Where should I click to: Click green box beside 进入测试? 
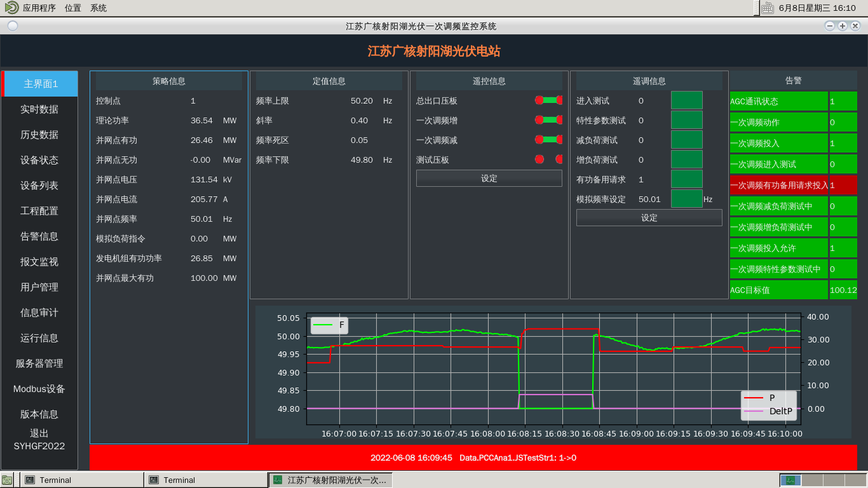coord(686,100)
